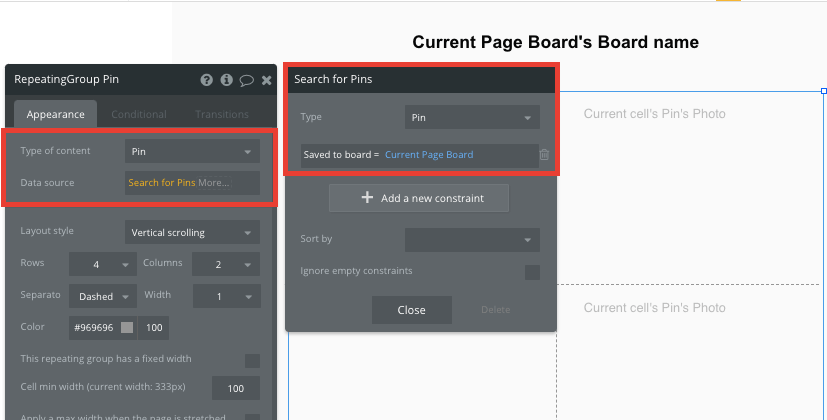Viewport: 827px width, 420px height.
Task: Open the Rows dropdown
Action: tap(103, 264)
